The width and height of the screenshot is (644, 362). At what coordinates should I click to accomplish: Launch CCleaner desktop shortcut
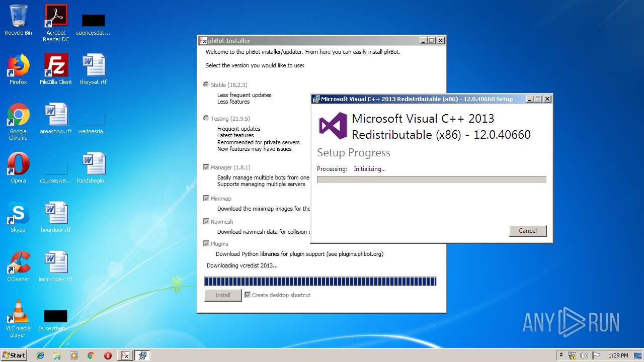click(x=18, y=266)
